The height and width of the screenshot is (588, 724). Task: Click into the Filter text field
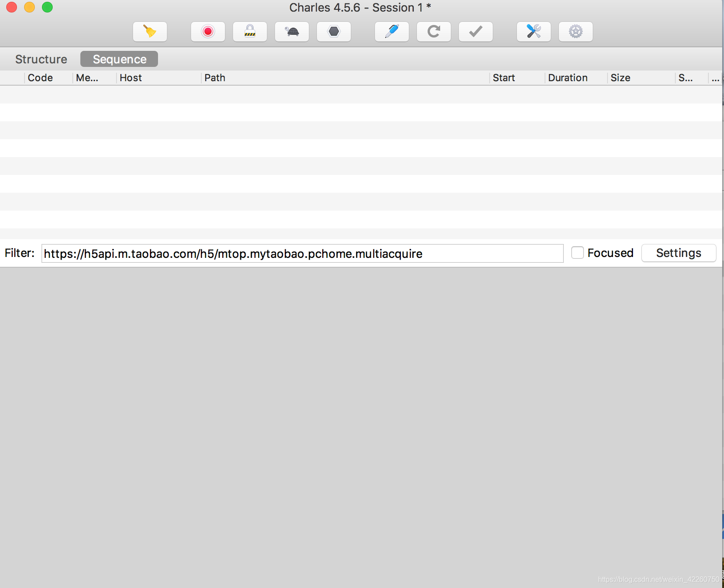[302, 253]
